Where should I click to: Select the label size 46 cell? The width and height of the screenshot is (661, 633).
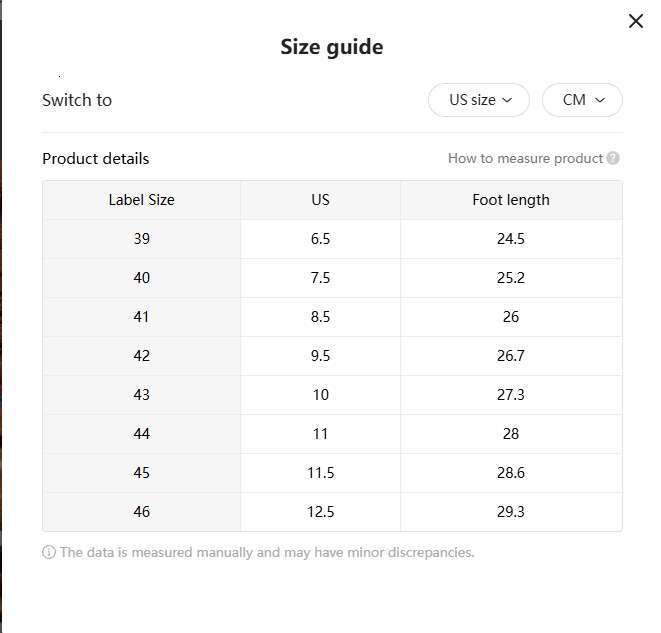coord(141,512)
